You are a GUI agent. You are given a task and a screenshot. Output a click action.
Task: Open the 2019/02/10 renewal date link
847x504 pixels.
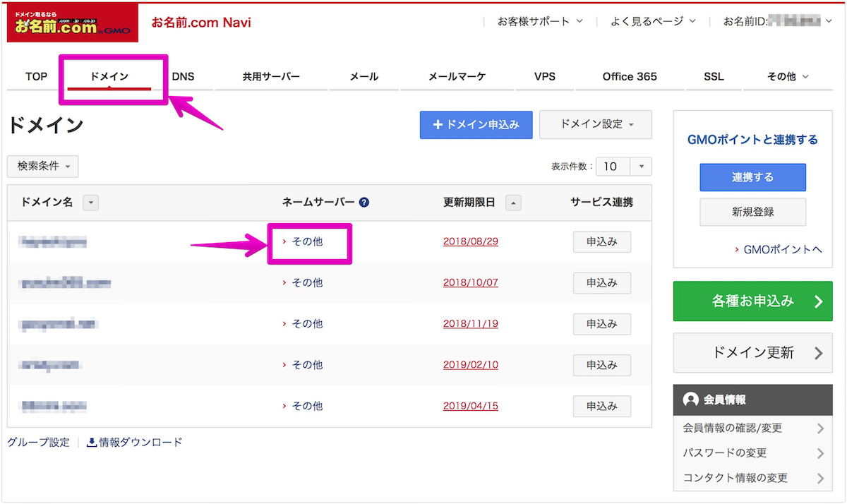click(471, 365)
